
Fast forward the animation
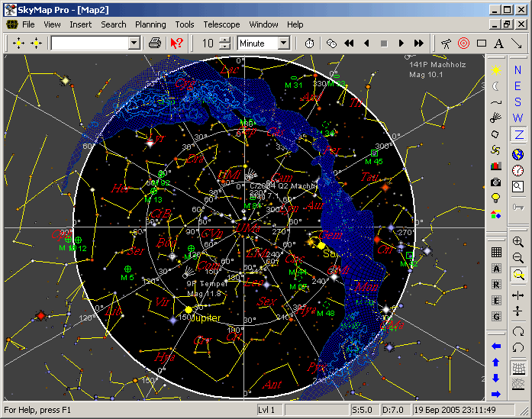point(419,44)
